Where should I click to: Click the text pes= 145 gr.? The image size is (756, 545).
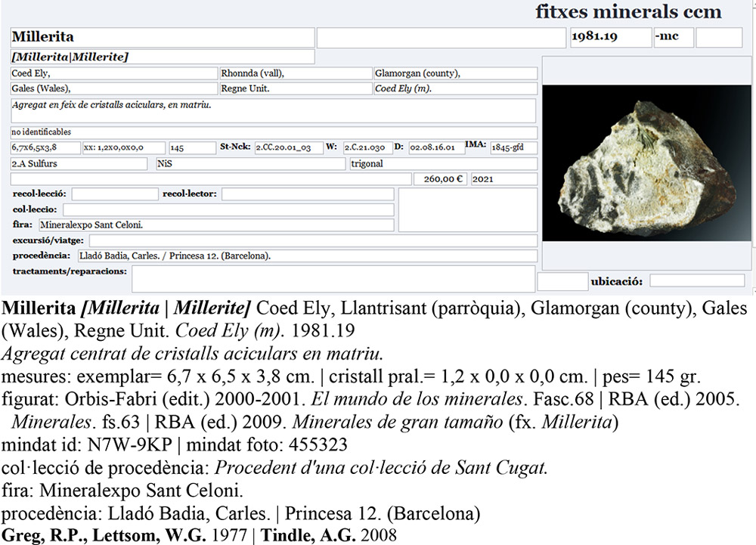click(x=652, y=376)
